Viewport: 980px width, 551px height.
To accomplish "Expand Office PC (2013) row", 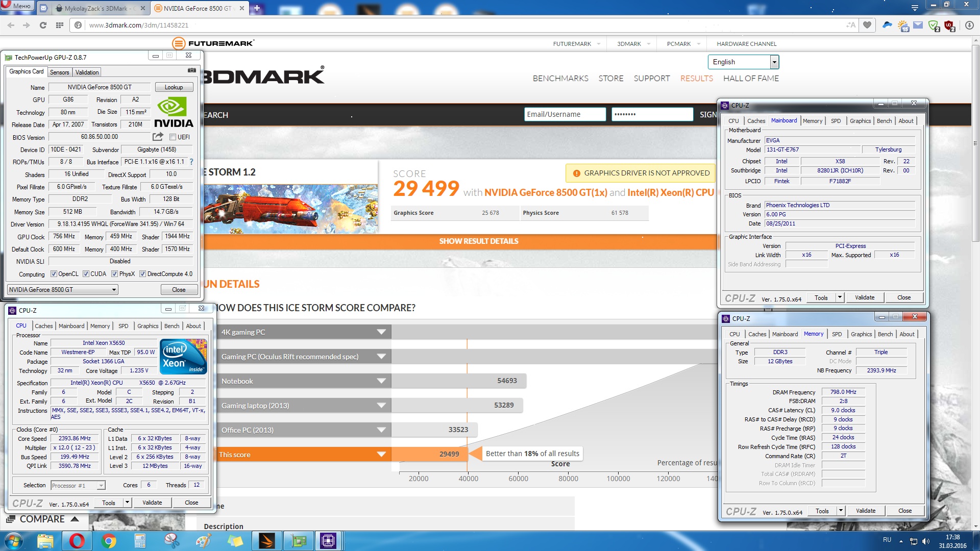I will [381, 430].
